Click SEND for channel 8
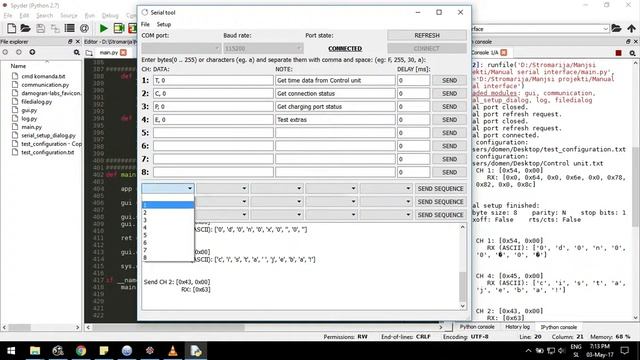 449,172
